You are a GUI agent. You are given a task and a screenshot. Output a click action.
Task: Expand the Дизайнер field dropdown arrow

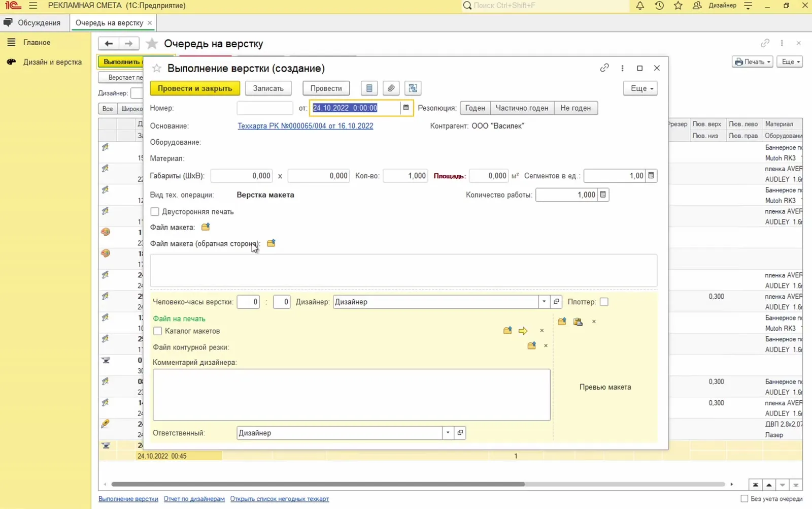544,302
